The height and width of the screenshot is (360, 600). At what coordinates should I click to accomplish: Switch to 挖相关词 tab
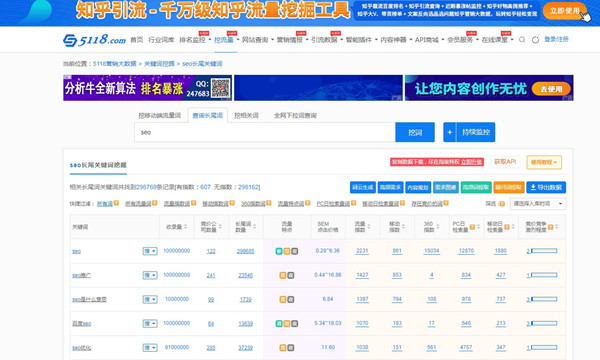246,116
